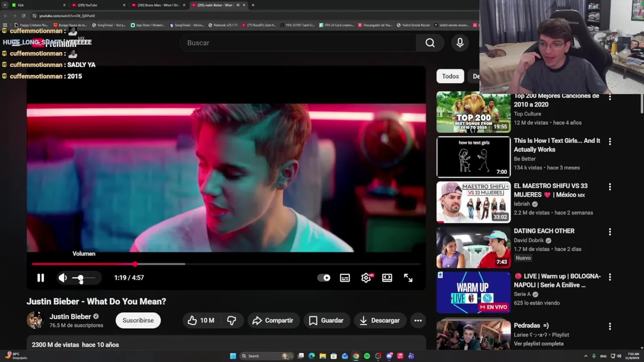644x362 pixels.
Task: Open more actions ellipsis below video
Action: tap(418, 320)
